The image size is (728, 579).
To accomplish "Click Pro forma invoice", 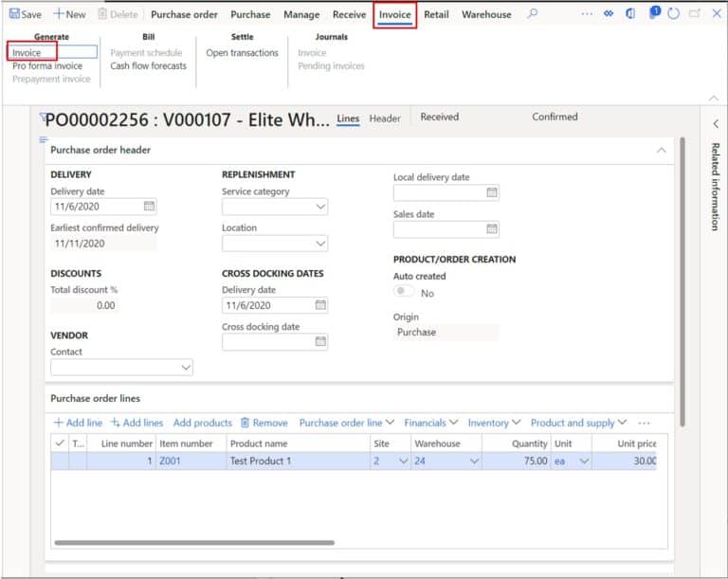I will click(47, 66).
